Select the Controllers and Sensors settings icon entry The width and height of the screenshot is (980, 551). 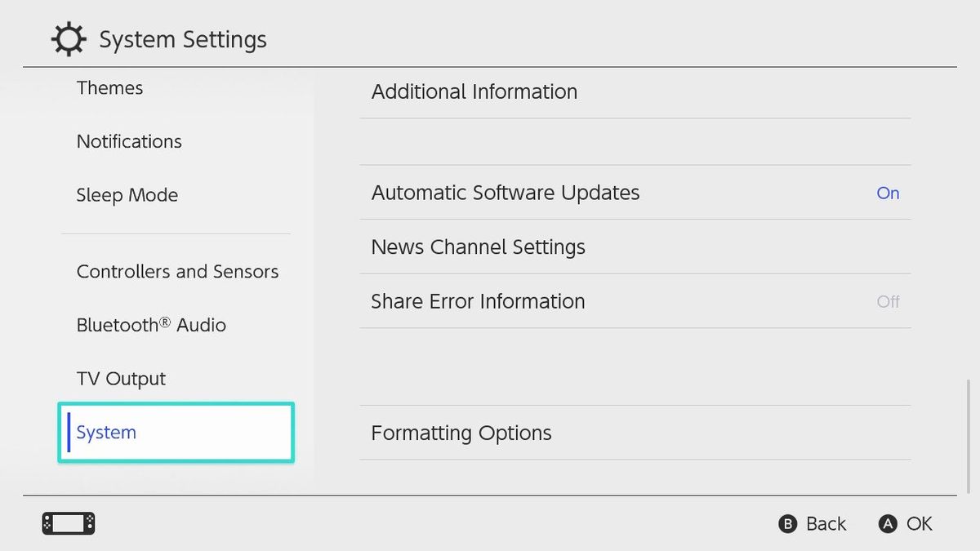[177, 271]
